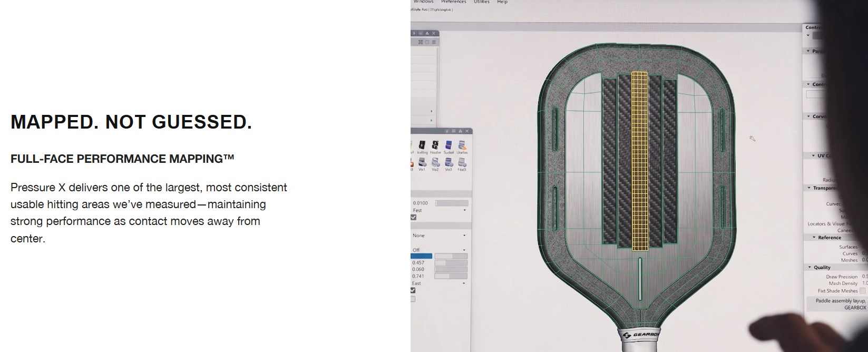
Task: Select the Vo2 shader icon
Action: [x=435, y=162]
